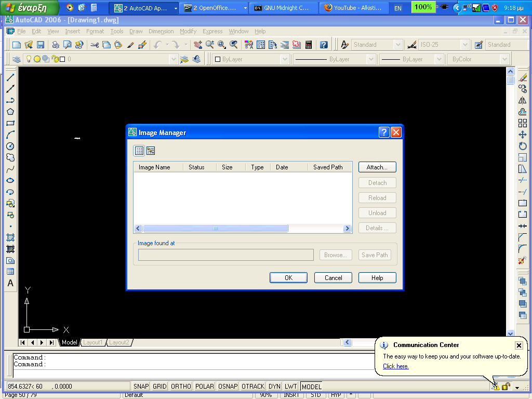Toggle OSNAP in status bar
This screenshot has height=399, width=532.
pos(228,386)
